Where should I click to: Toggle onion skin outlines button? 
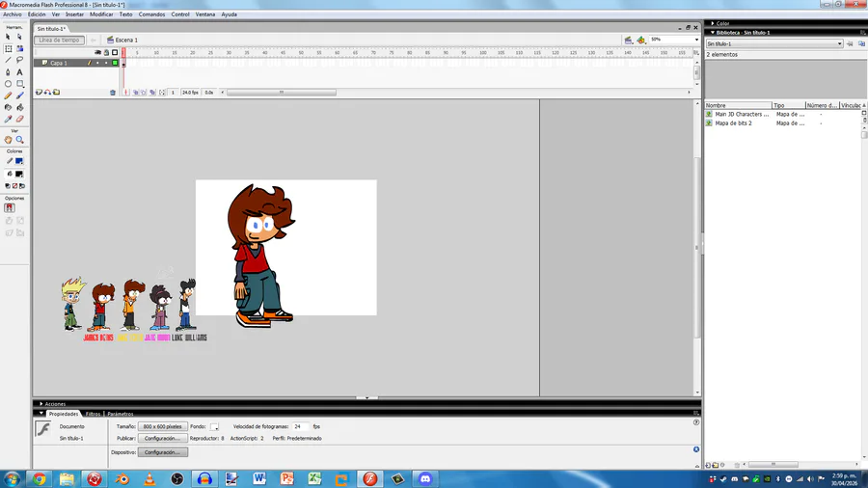coord(144,93)
